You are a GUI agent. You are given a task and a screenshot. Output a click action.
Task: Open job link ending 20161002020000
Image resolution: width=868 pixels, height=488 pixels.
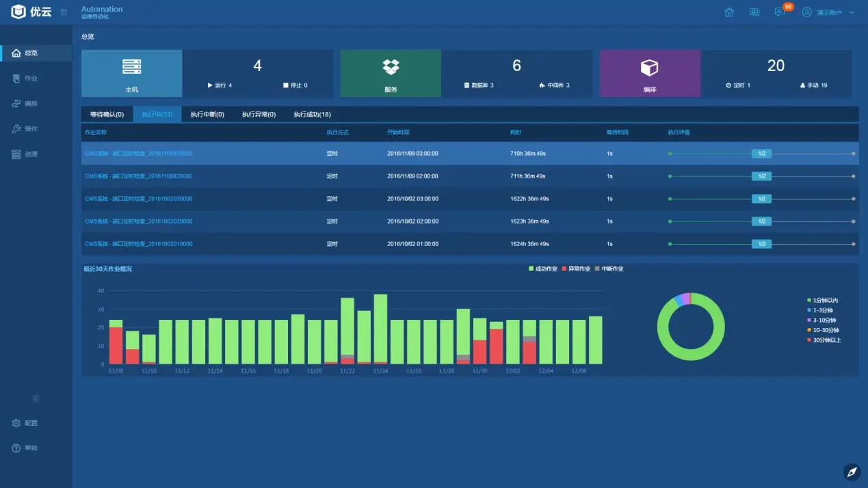click(138, 221)
